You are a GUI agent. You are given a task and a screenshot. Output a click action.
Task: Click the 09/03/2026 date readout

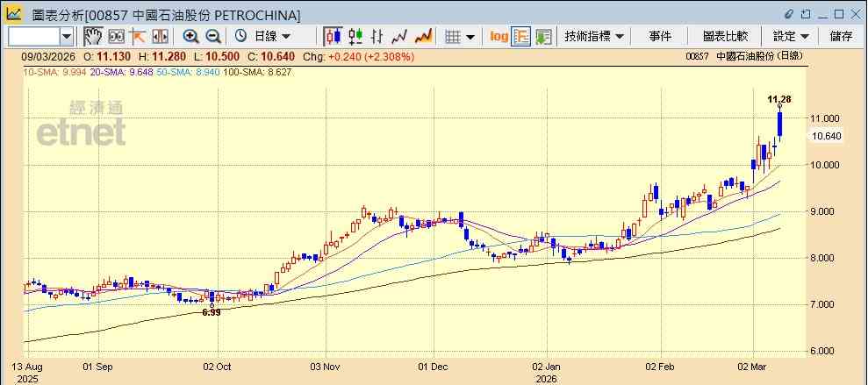coord(47,56)
